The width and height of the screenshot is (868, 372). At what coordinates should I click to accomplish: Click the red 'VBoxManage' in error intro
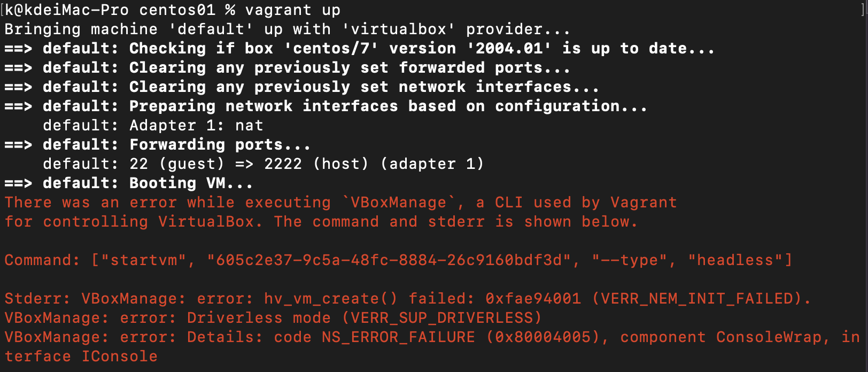point(398,203)
